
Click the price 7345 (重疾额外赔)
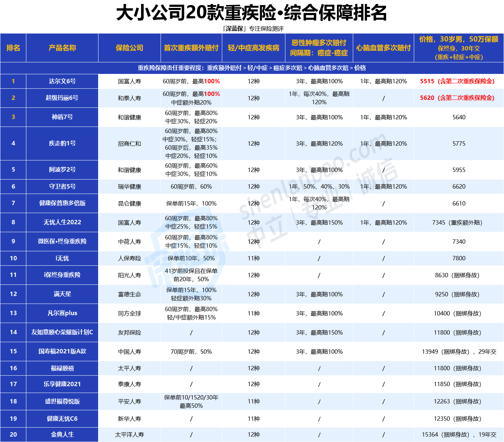457,222
